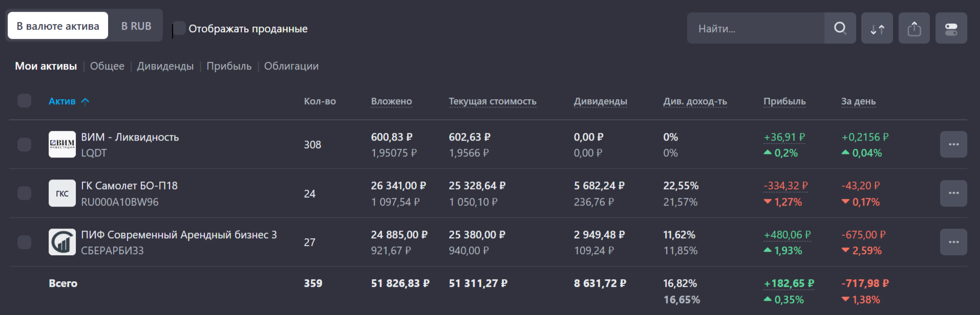This screenshot has height=315, width=980.
Task: Sort by Текущая стоимость column header
Action: pyautogui.click(x=492, y=101)
